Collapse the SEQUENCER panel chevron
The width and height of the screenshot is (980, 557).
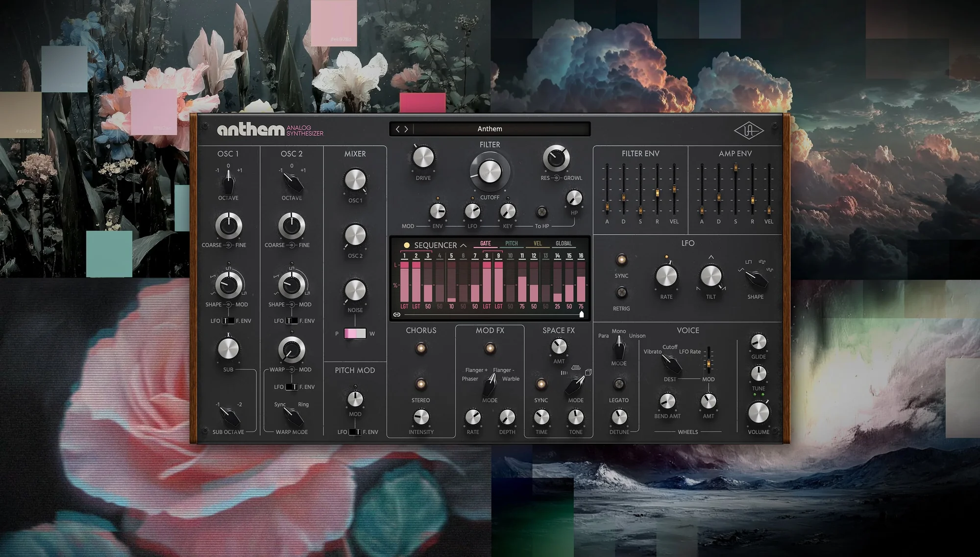463,245
